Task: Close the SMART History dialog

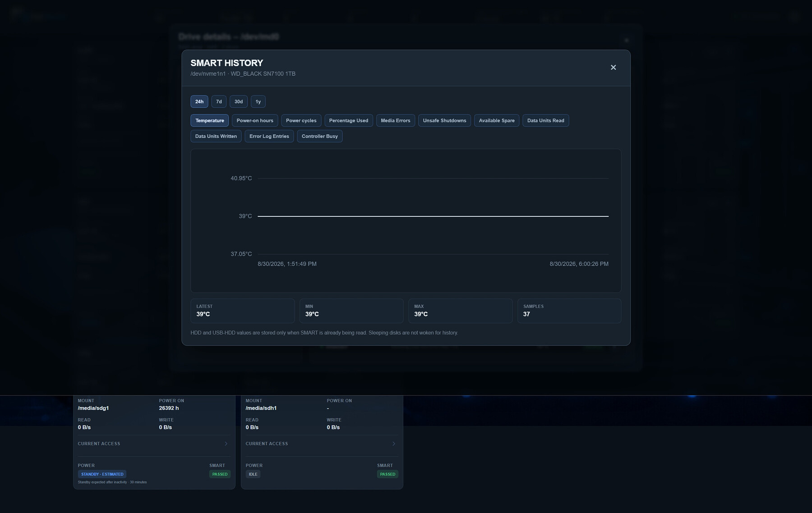Action: 613,67
